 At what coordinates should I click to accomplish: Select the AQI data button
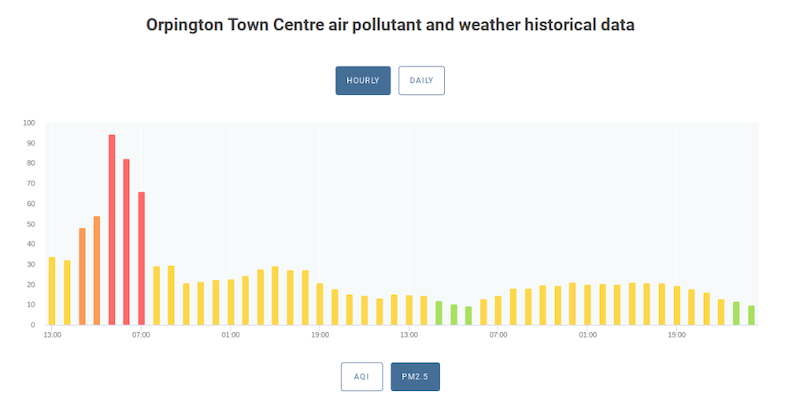pyautogui.click(x=361, y=376)
